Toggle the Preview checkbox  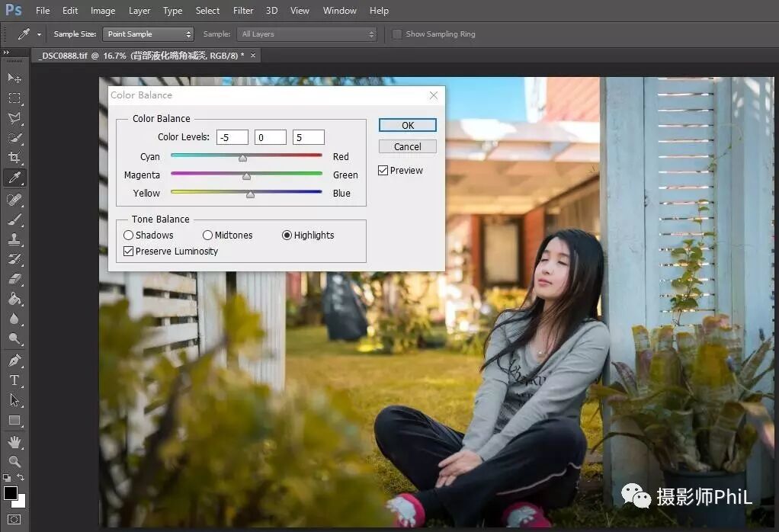click(383, 171)
